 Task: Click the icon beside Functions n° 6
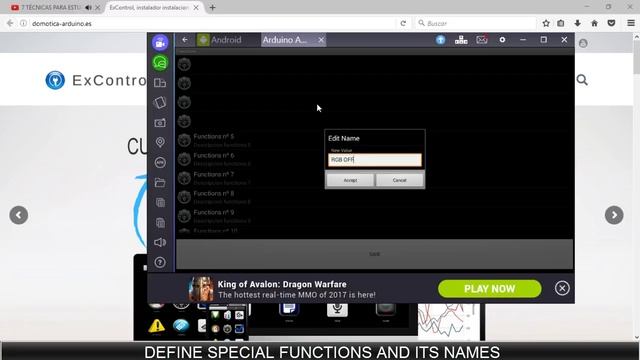(184, 159)
